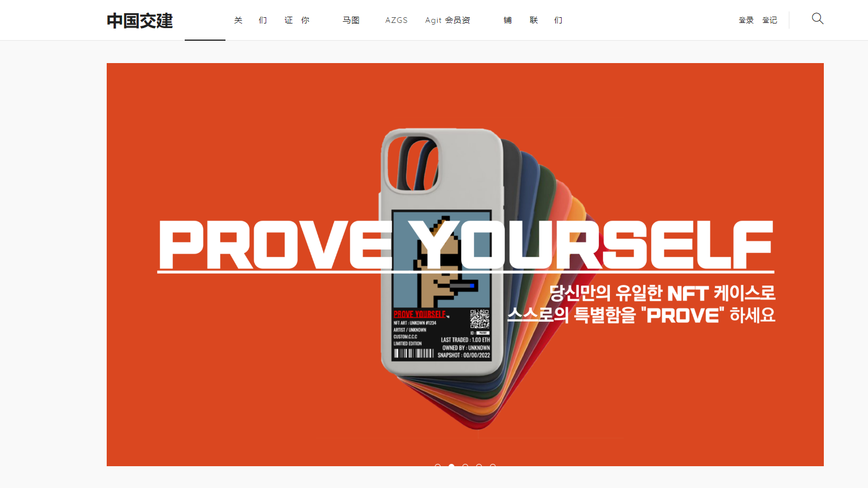Click the rightmost "们" nav item
This screenshot has height=492, width=868.
point(558,20)
